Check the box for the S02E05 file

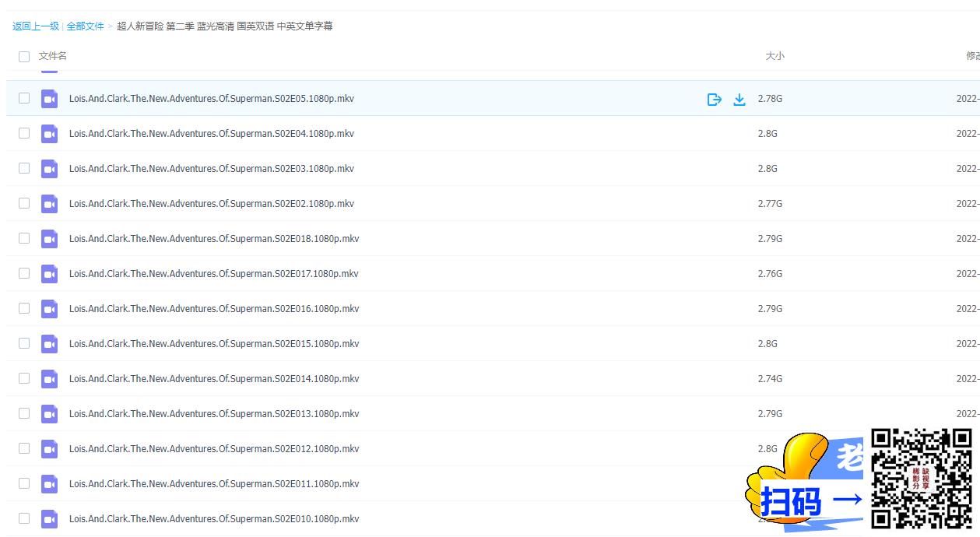(24, 98)
